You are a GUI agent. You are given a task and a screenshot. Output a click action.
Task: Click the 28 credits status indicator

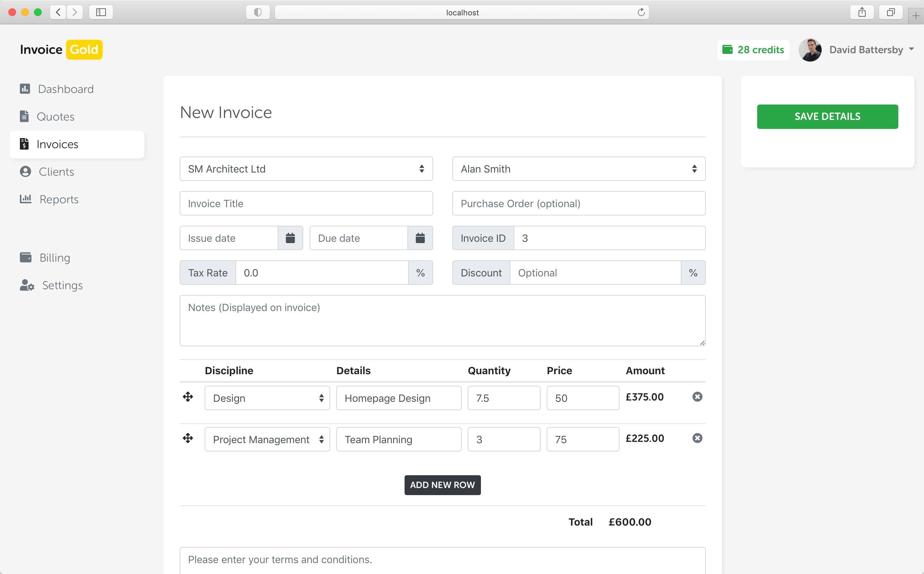tap(753, 50)
